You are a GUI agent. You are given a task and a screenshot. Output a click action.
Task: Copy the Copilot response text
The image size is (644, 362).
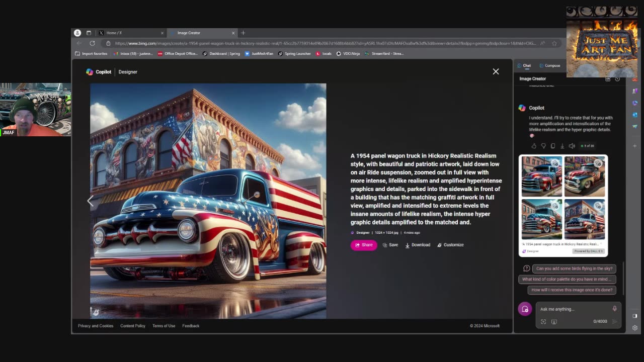point(553,146)
